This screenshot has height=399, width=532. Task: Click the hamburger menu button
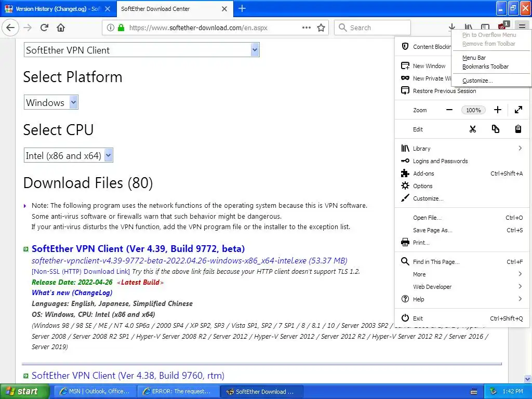coord(522,26)
